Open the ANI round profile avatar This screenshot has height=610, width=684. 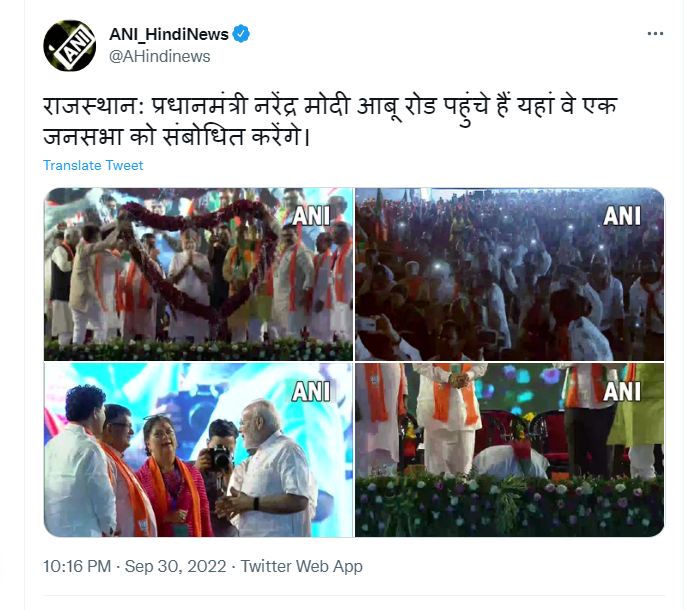pos(69,45)
